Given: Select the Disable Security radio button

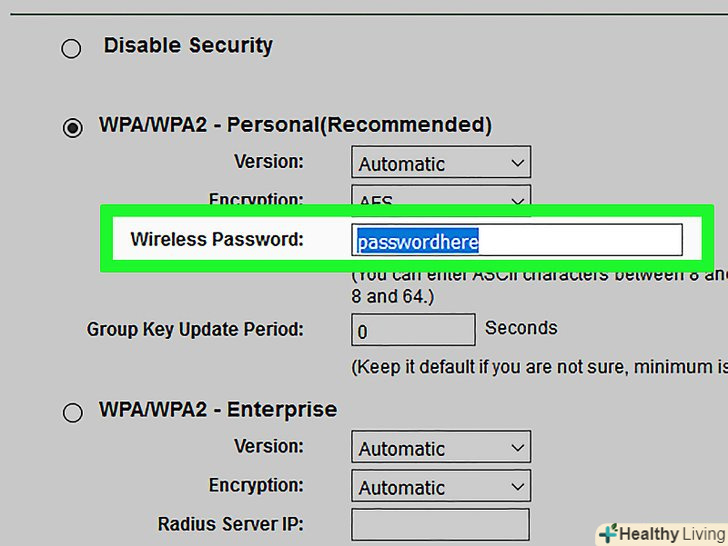Looking at the screenshot, I should coord(71,48).
